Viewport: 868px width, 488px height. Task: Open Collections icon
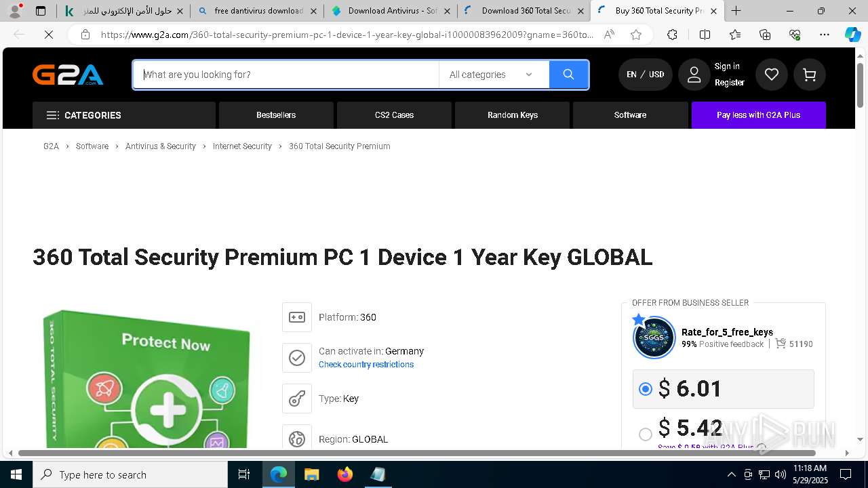pyautogui.click(x=765, y=35)
